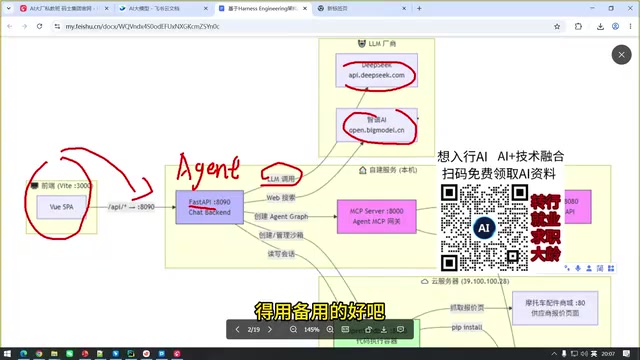Click the Vue SPA node in the diagram

(62, 207)
